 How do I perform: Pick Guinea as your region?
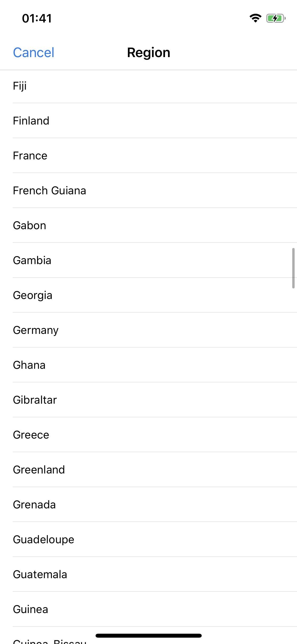148,609
